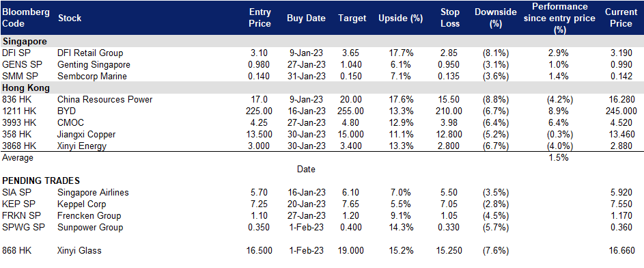The image size is (644, 268).
Task: Click the Genting Singapore entry price 0.980
Action: click(x=260, y=64)
